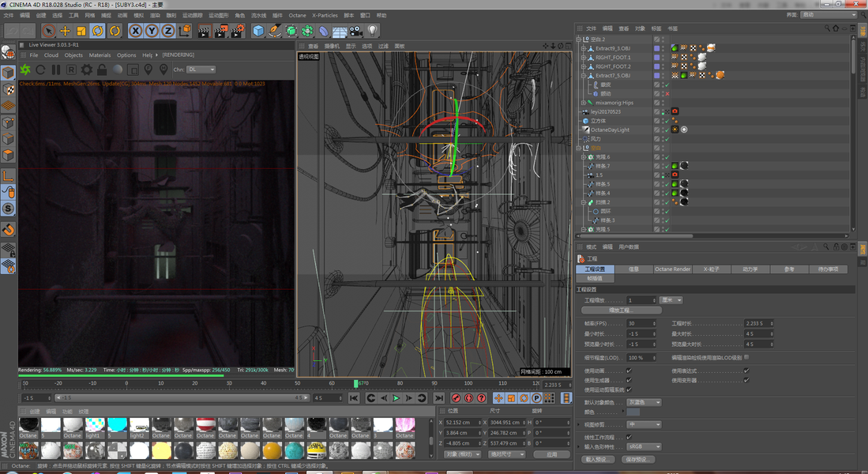Toggle the X axis lock
The height and width of the screenshot is (474, 868).
click(x=136, y=31)
